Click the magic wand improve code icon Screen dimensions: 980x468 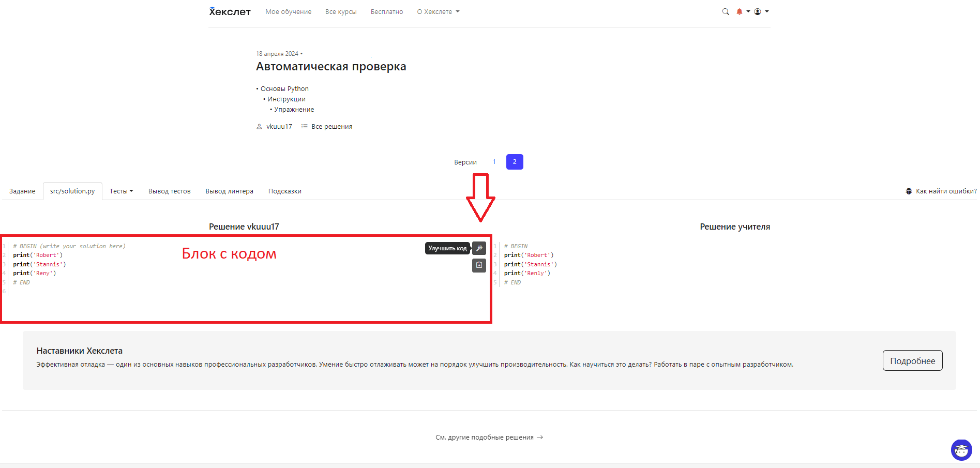pos(479,248)
